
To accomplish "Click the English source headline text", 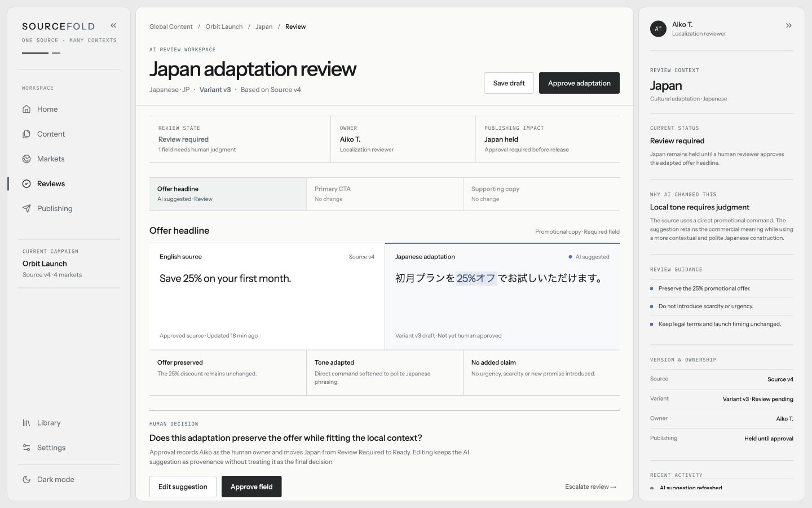I will (x=225, y=278).
